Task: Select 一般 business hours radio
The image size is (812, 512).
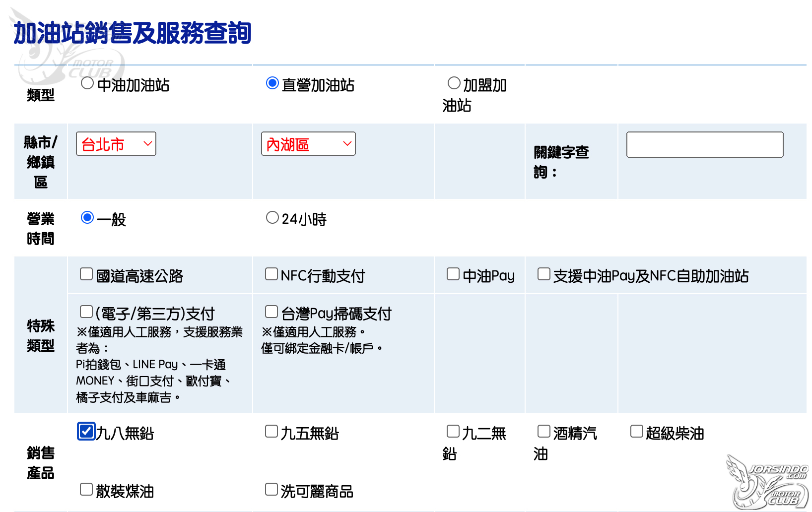Action: pos(87,218)
